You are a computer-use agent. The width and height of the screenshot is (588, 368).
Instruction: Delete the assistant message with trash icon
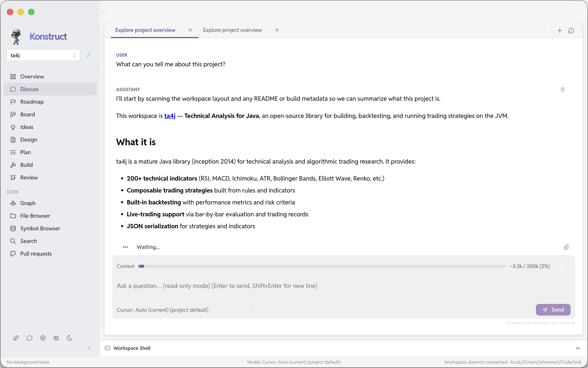[563, 89]
